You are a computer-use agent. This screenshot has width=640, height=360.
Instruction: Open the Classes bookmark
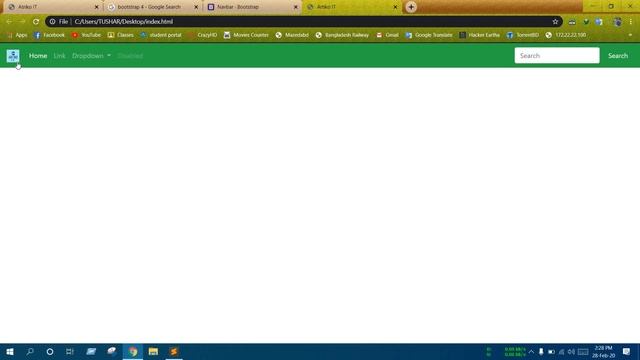pos(121,35)
